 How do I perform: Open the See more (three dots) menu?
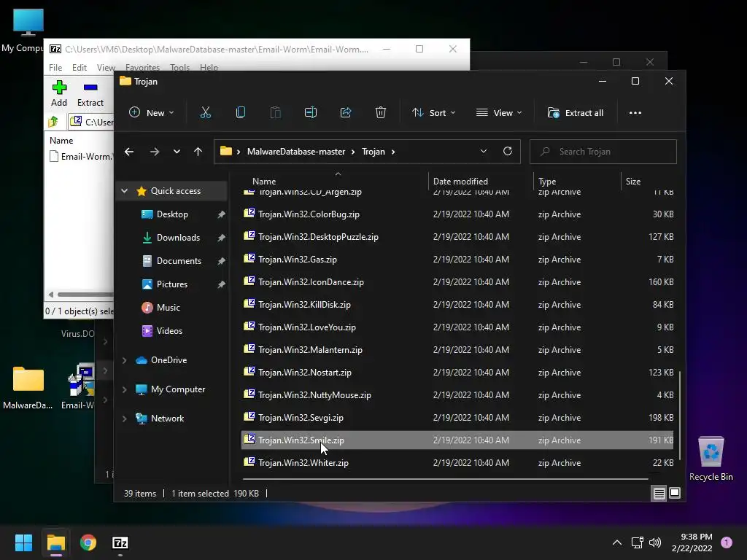pos(635,113)
